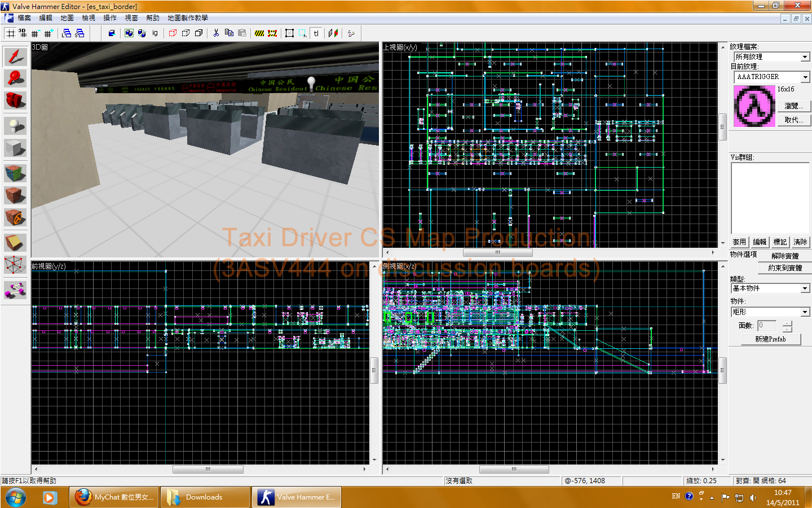Image resolution: width=812 pixels, height=508 pixels.
Task: Open the 檢視 menu
Action: pyautogui.click(x=89, y=18)
